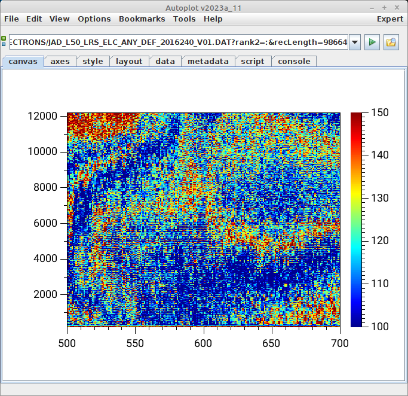Click the green play (go) button

click(x=372, y=42)
